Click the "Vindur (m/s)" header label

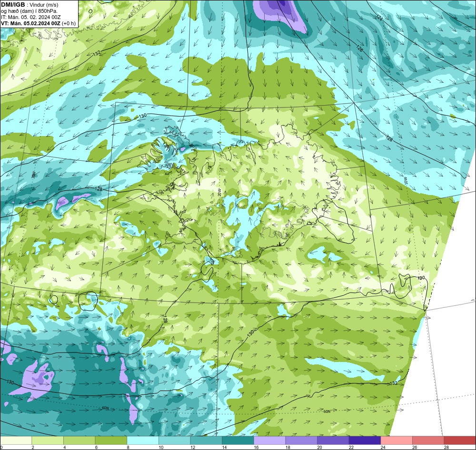tap(44, 5)
